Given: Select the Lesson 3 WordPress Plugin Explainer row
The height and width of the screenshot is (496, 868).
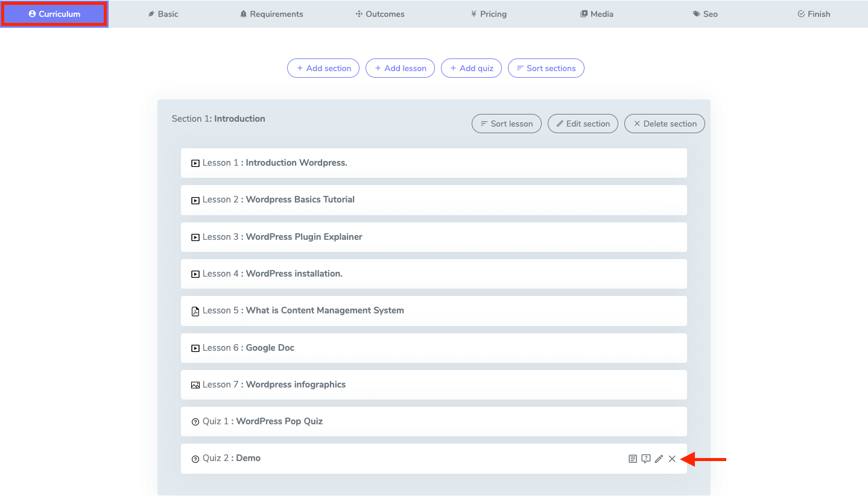Looking at the screenshot, I should click(434, 237).
